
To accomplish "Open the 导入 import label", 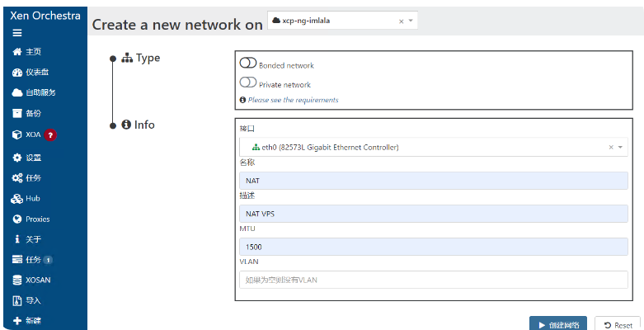I will click(x=34, y=301).
